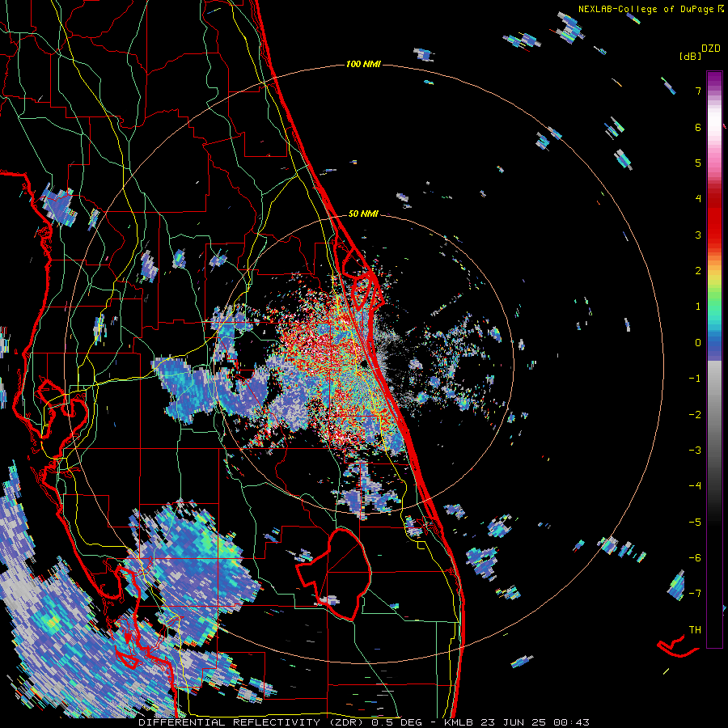
Task: Click the 100 NMI range ring label
Action: click(x=363, y=64)
